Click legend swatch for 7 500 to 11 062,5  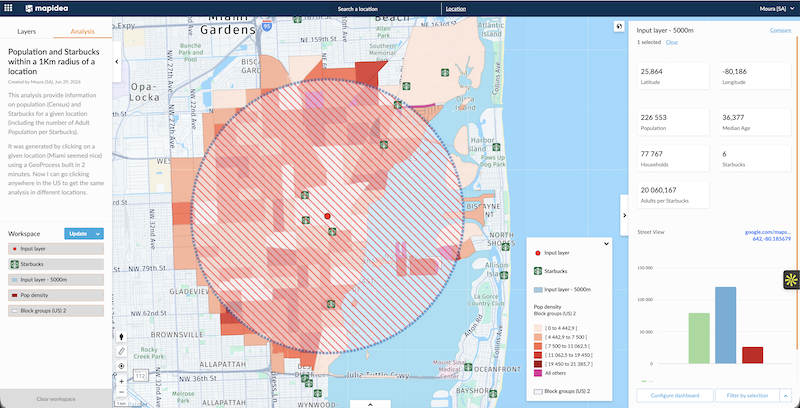[538, 346]
